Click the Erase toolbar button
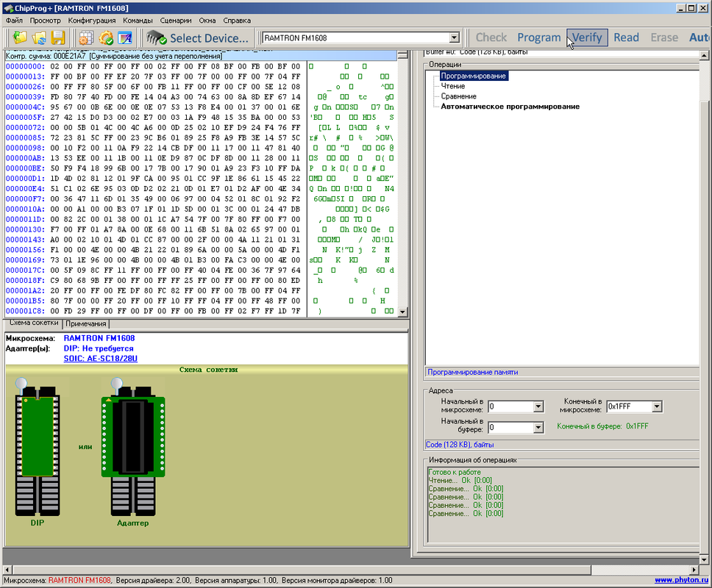This screenshot has width=712, height=588. pos(664,37)
